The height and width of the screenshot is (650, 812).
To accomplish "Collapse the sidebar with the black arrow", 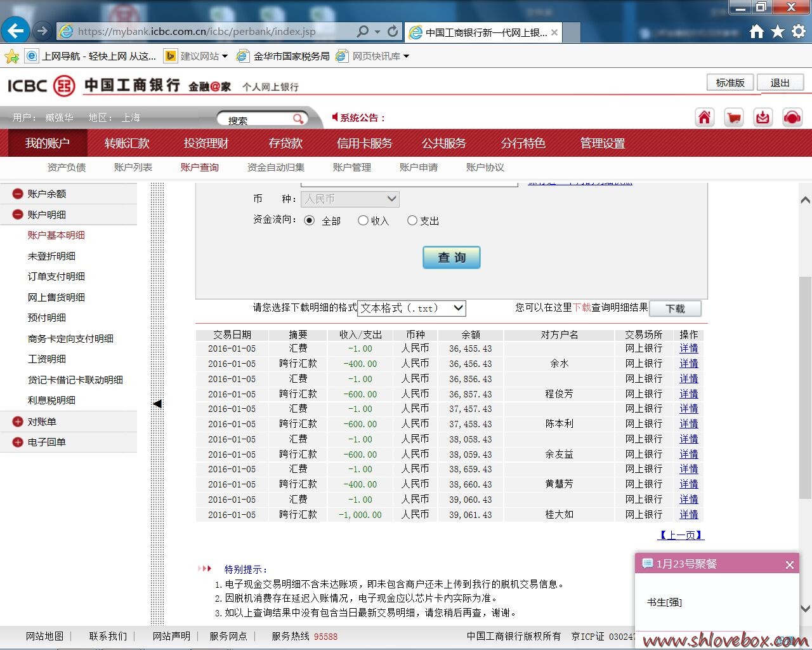I will [157, 403].
